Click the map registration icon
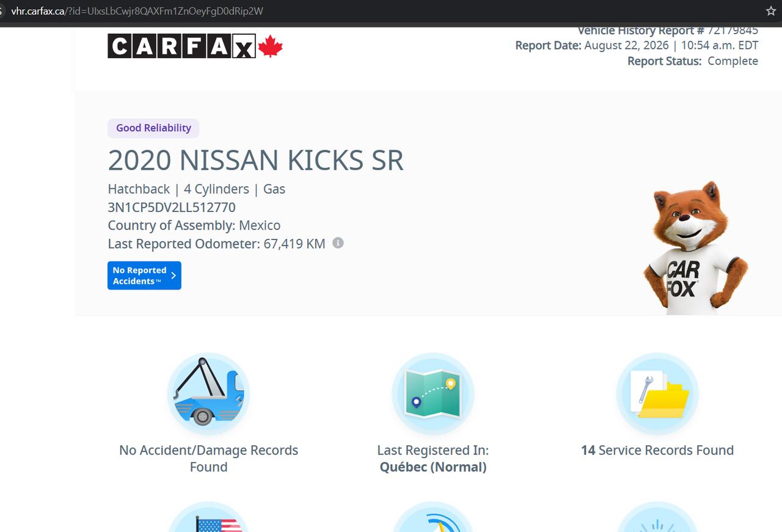Viewport: 782px width, 532px height. coord(433,393)
